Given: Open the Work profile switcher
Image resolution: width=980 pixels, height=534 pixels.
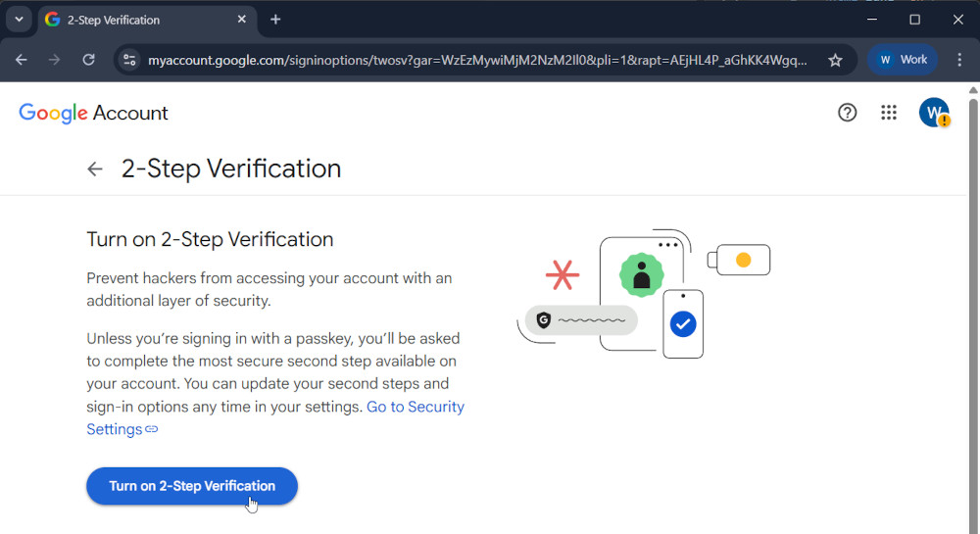Looking at the screenshot, I should click(x=903, y=60).
